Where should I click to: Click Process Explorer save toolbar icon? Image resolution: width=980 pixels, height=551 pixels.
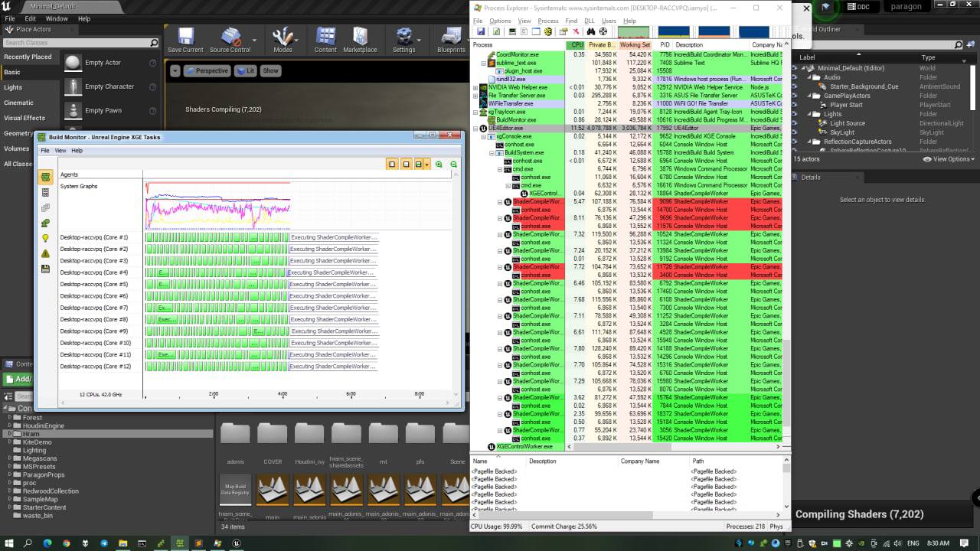click(x=480, y=31)
